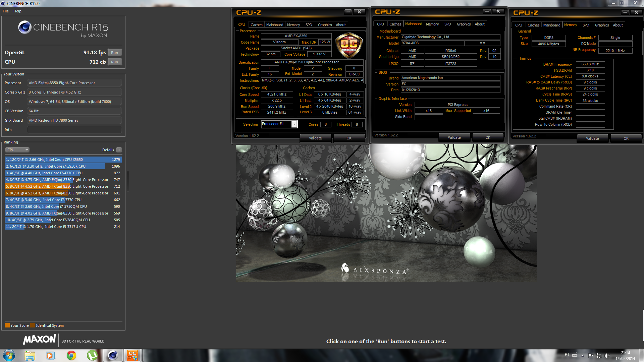The height and width of the screenshot is (362, 644).
Task: Run the CPU benchmark
Action: [114, 62]
